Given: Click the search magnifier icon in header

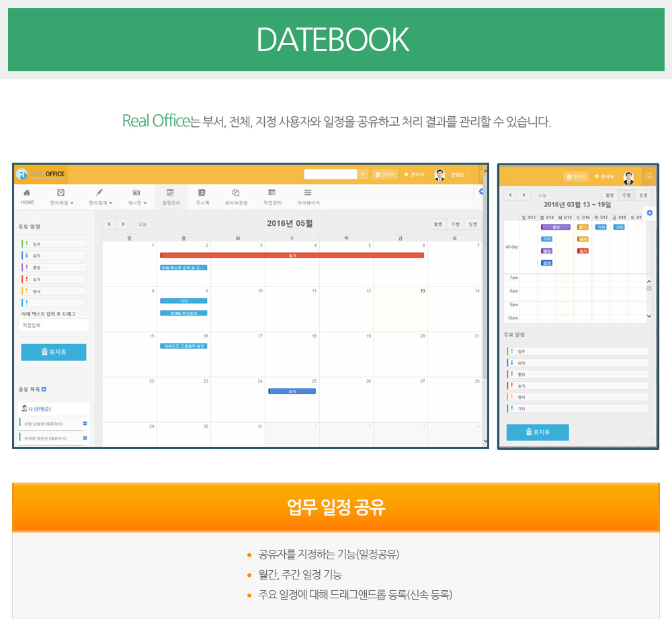Looking at the screenshot, I should coord(363,174).
